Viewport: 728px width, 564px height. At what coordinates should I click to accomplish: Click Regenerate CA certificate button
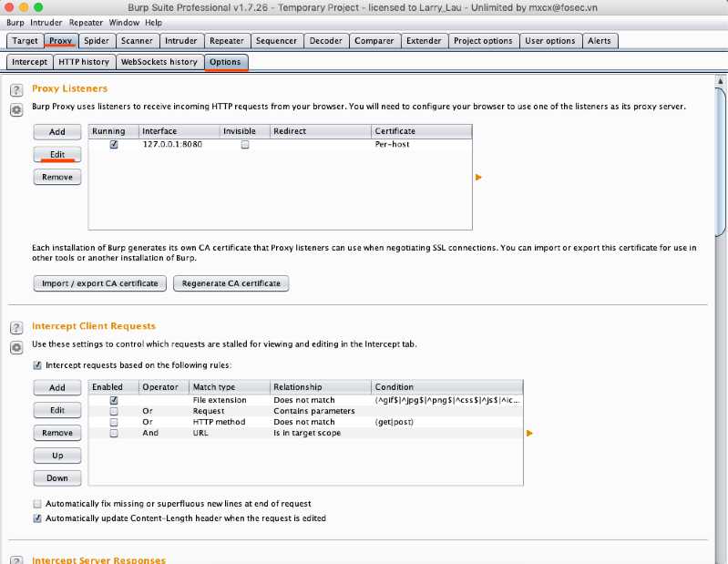pos(231,283)
